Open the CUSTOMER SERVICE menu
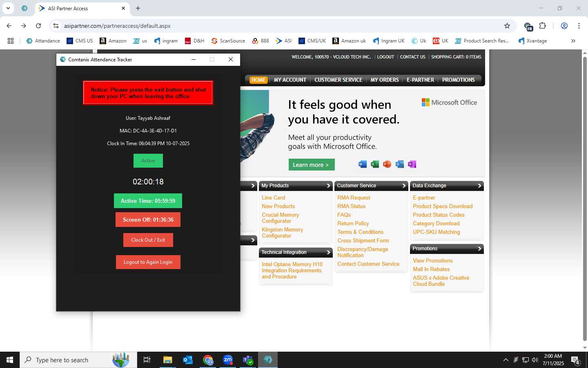This screenshot has width=588, height=368. click(x=338, y=80)
